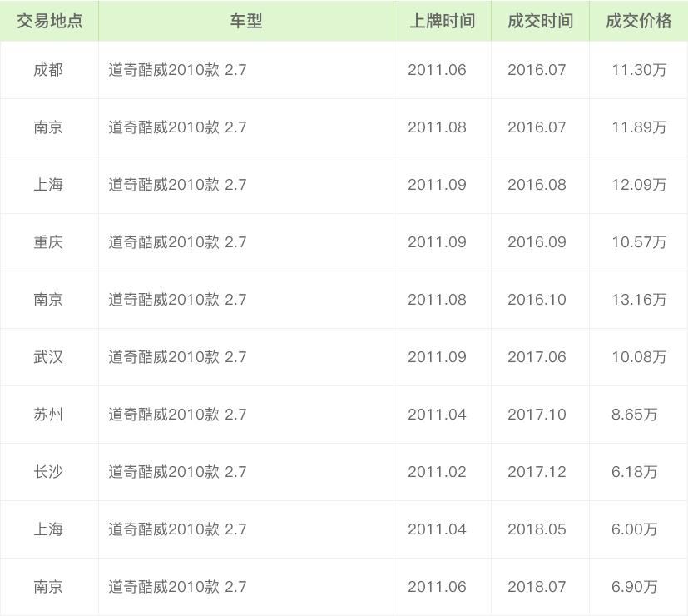The image size is (688, 616).
Task: Click 2011.09 in the 12.09万 row
Action: [x=437, y=185]
